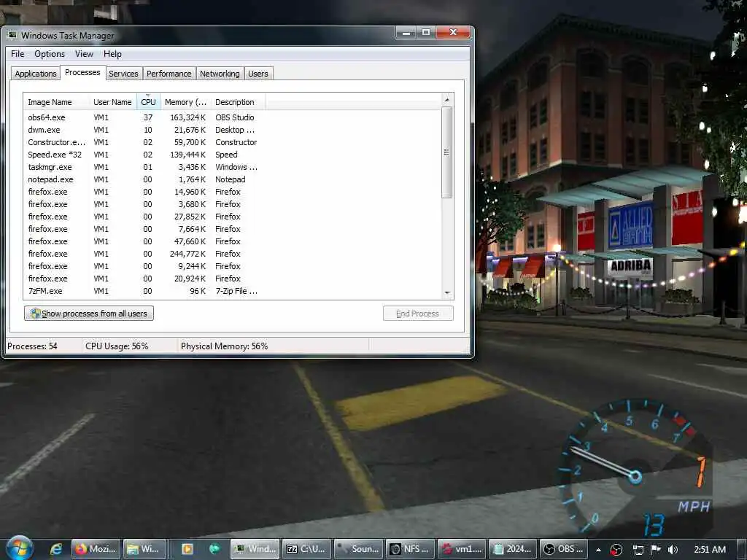
Task: Click Show processes from all users
Action: (89, 314)
